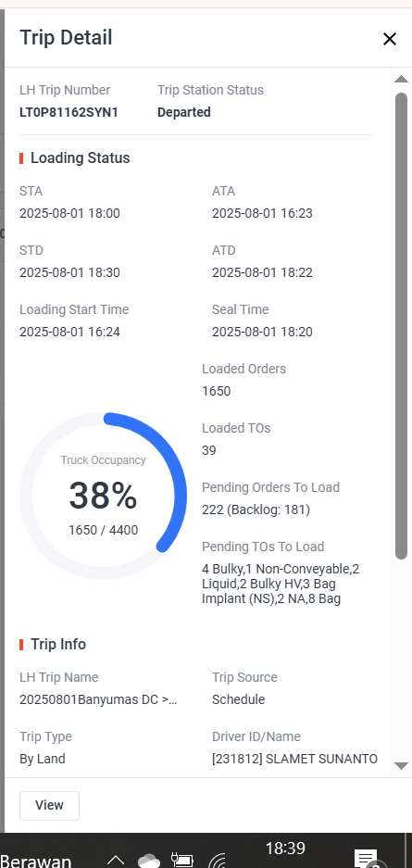Screen dimensions: 412x868
Task: Click the truncated LH Trip Name value
Action: coord(98,699)
